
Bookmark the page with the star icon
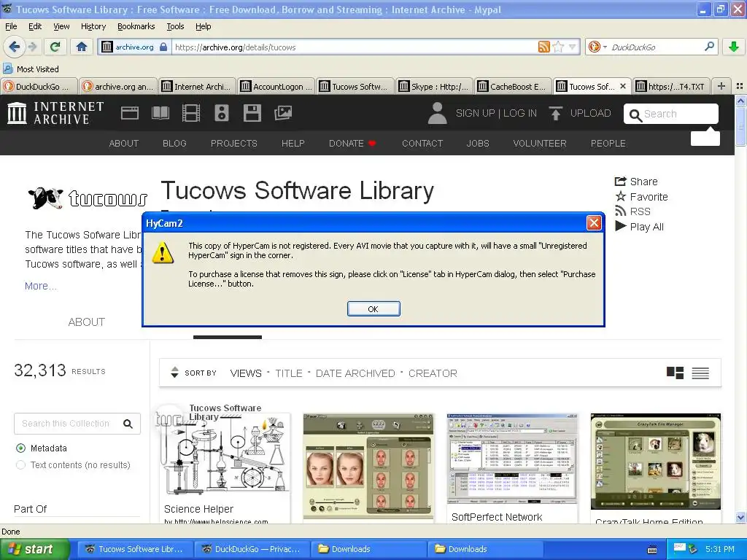(x=558, y=47)
